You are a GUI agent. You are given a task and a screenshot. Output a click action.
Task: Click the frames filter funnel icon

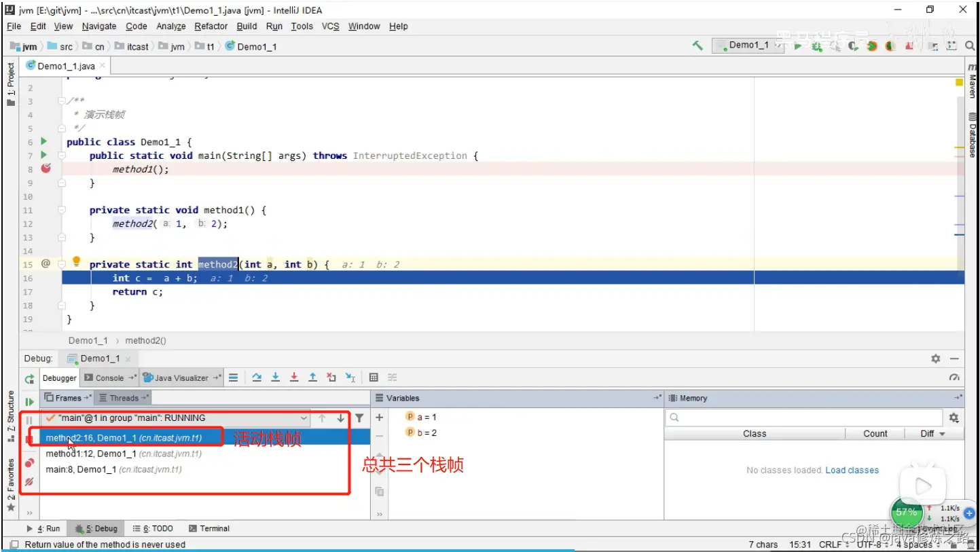(x=359, y=418)
